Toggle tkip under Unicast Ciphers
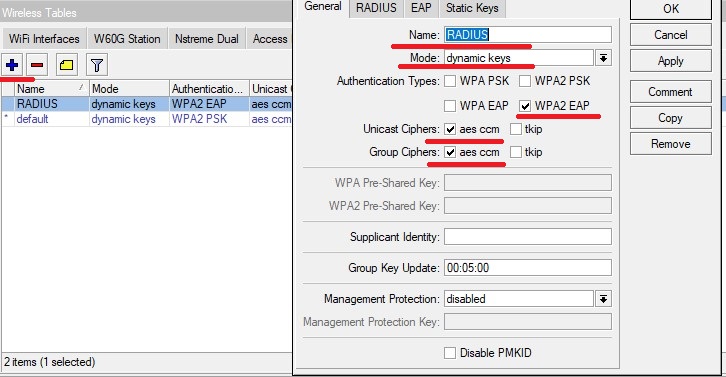 coord(516,129)
